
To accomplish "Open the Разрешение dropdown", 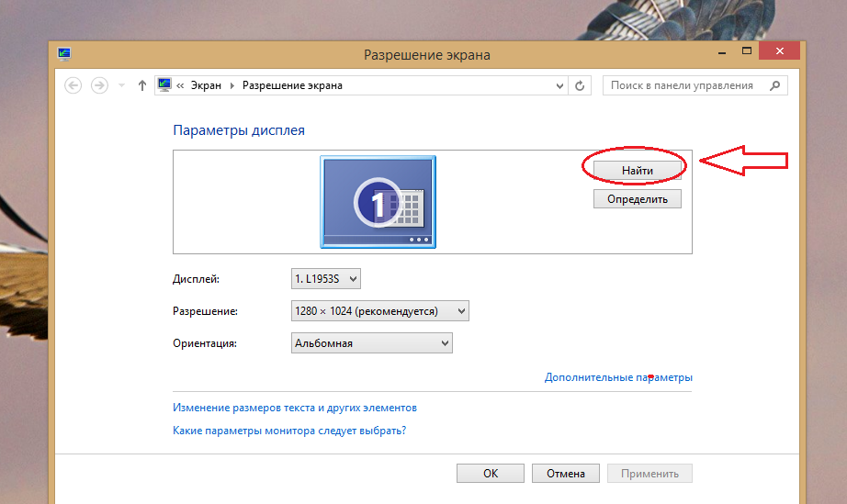I will pos(379,311).
